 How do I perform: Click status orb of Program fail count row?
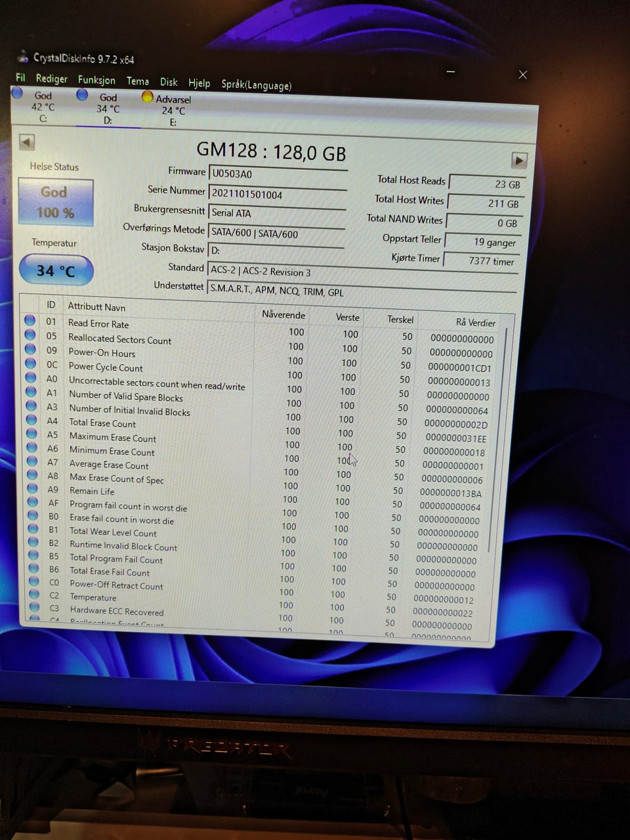33,502
